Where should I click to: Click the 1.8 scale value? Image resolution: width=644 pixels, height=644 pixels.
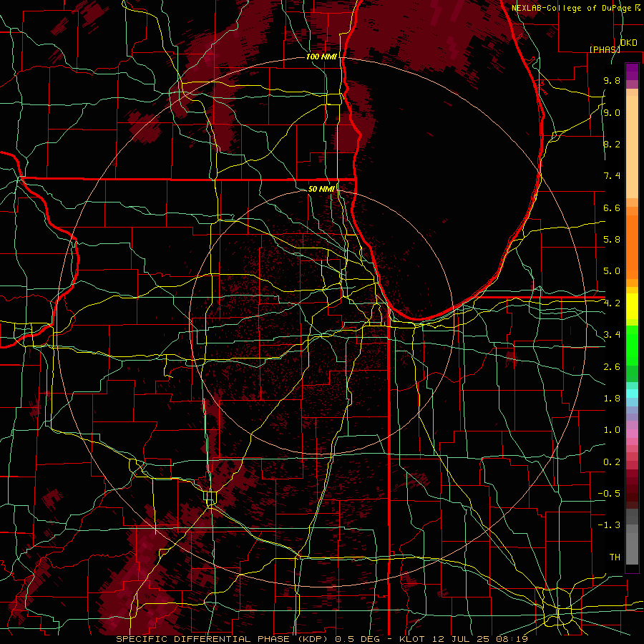(612, 399)
